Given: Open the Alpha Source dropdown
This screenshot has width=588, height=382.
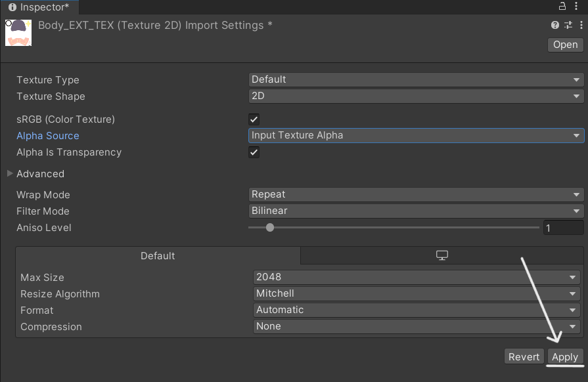Looking at the screenshot, I should (x=416, y=135).
